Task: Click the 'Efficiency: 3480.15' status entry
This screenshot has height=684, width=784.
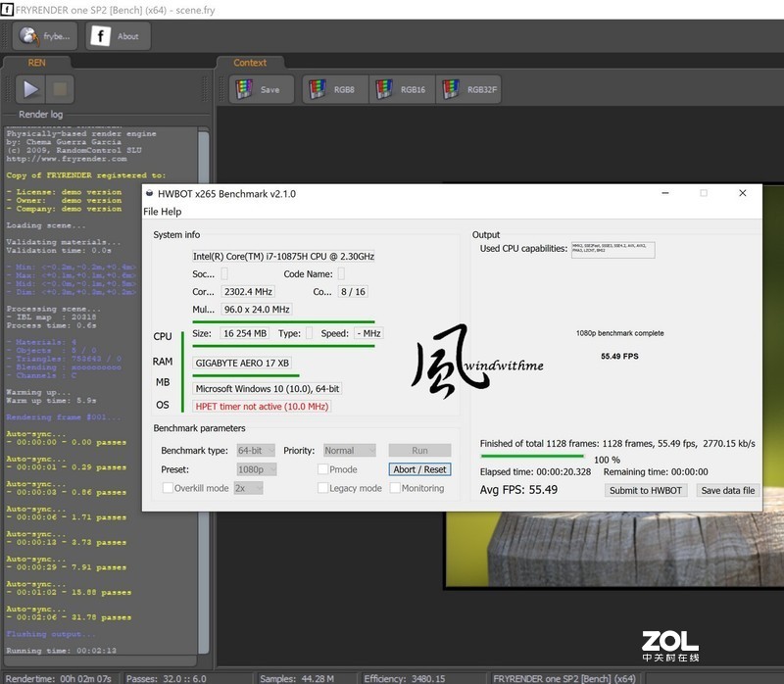Action: click(x=404, y=678)
